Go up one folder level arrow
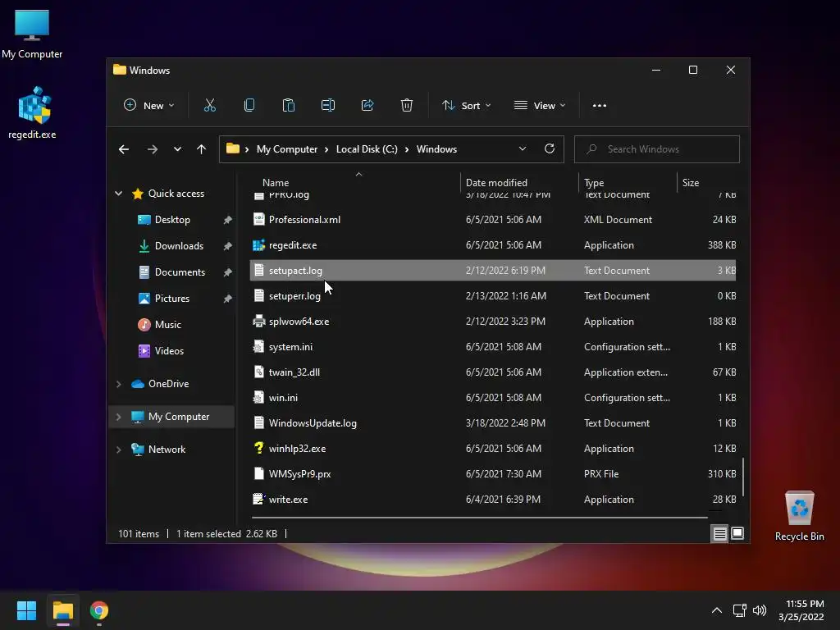840x630 pixels. (x=202, y=149)
